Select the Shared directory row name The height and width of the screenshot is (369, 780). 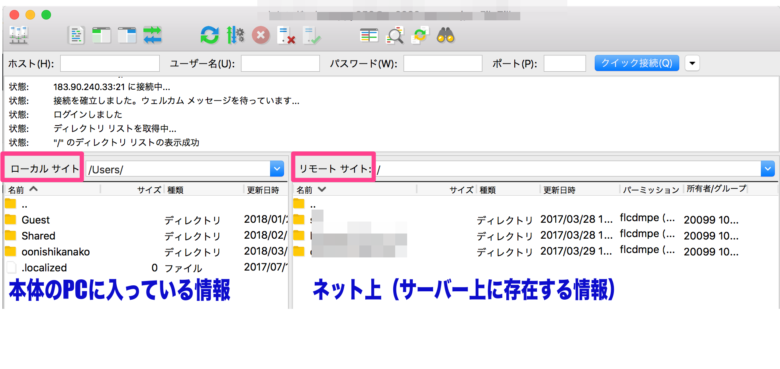pyautogui.click(x=38, y=236)
